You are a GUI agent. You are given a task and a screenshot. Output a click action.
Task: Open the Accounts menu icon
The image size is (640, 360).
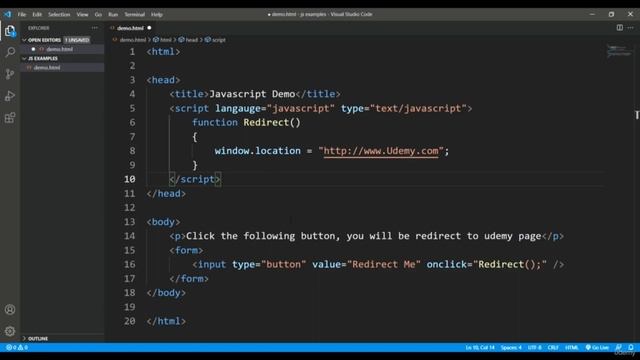[x=10, y=309]
